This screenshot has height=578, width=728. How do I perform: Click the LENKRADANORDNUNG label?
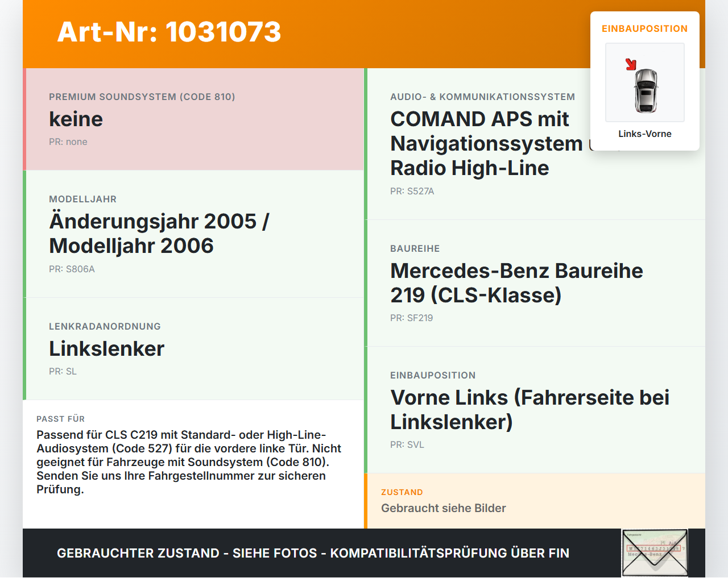pyautogui.click(x=105, y=326)
